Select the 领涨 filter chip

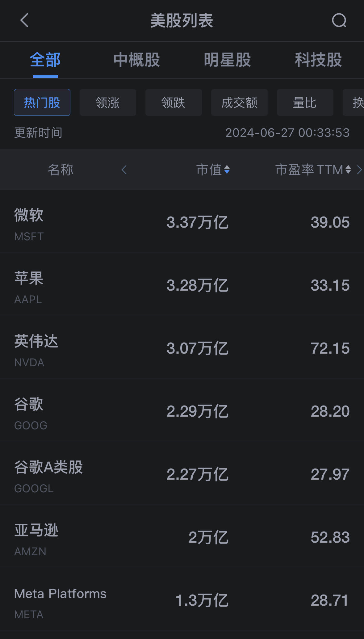pyautogui.click(x=108, y=103)
